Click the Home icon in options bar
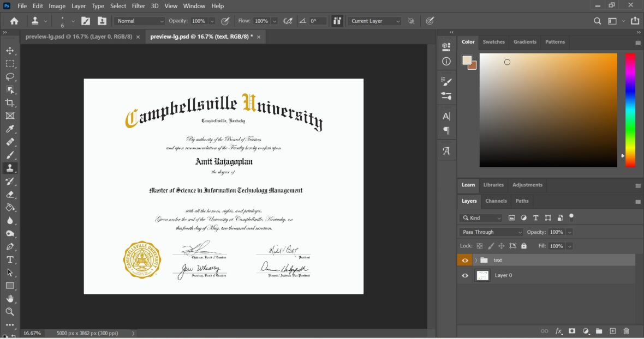The image size is (644, 339). click(x=14, y=21)
